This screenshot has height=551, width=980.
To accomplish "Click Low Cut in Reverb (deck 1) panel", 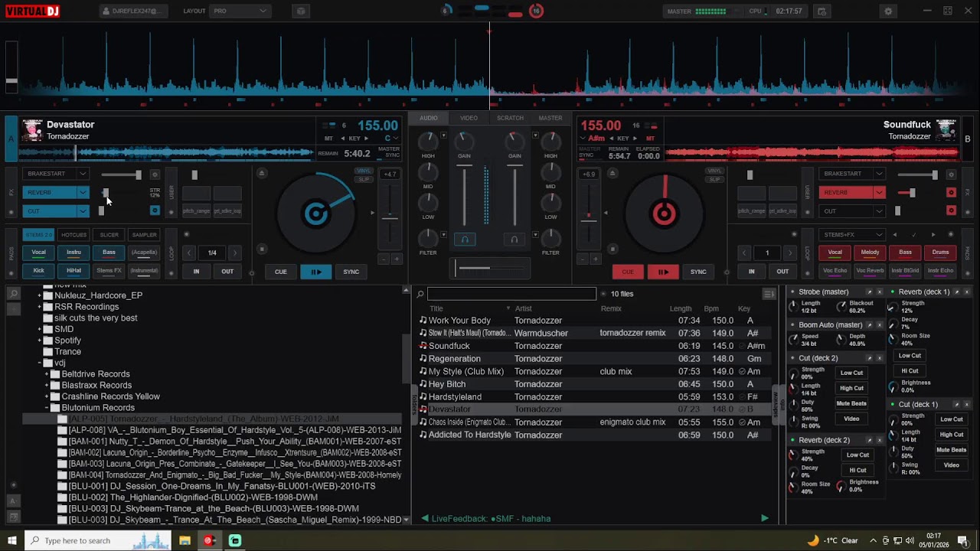I will [910, 356].
